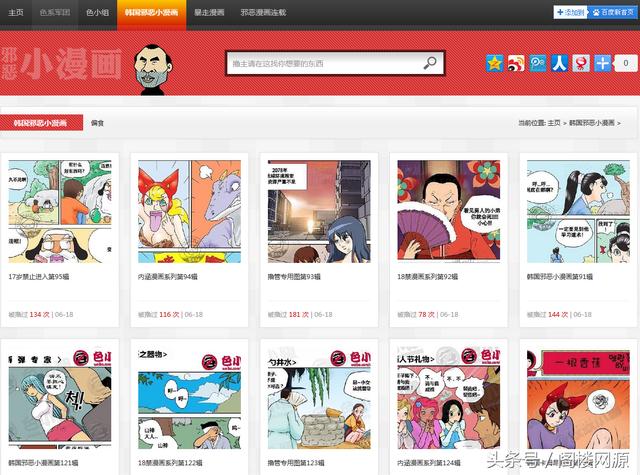Open thumbnail for 撸管专用图第93辑
Image resolution: width=640 pixels, height=475 pixels.
click(319, 211)
